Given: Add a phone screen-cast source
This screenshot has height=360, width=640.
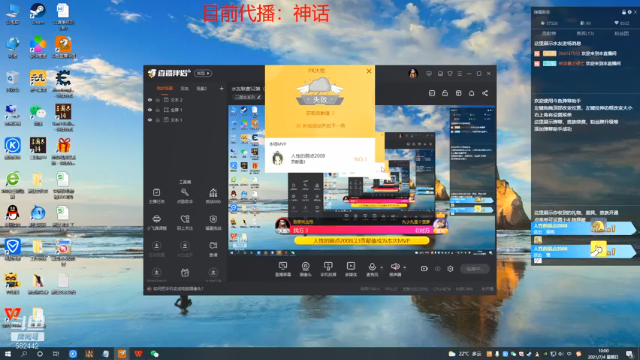Looking at the screenshot, I should coord(328,269).
